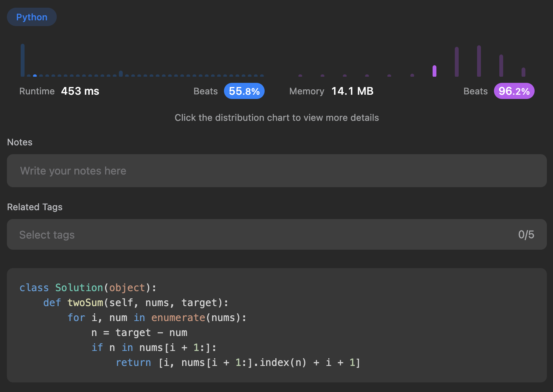This screenshot has width=553, height=392.
Task: Click the Runtime label
Action: pyautogui.click(x=37, y=91)
